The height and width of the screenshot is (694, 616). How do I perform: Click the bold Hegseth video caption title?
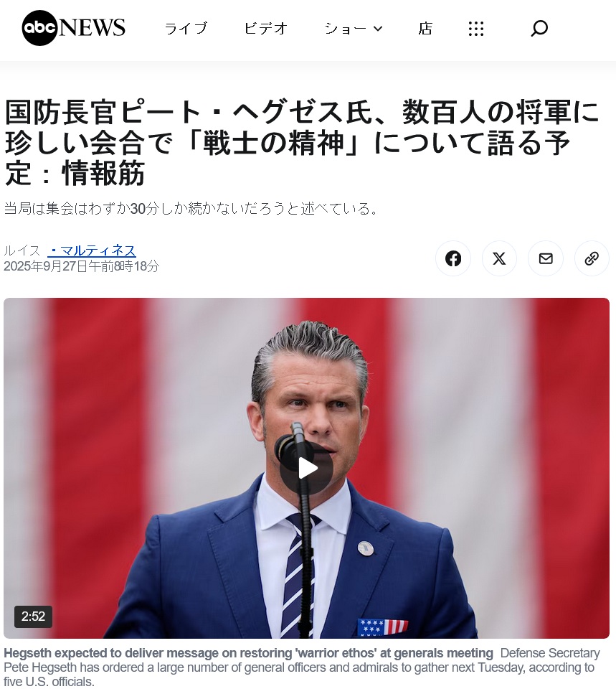click(248, 653)
